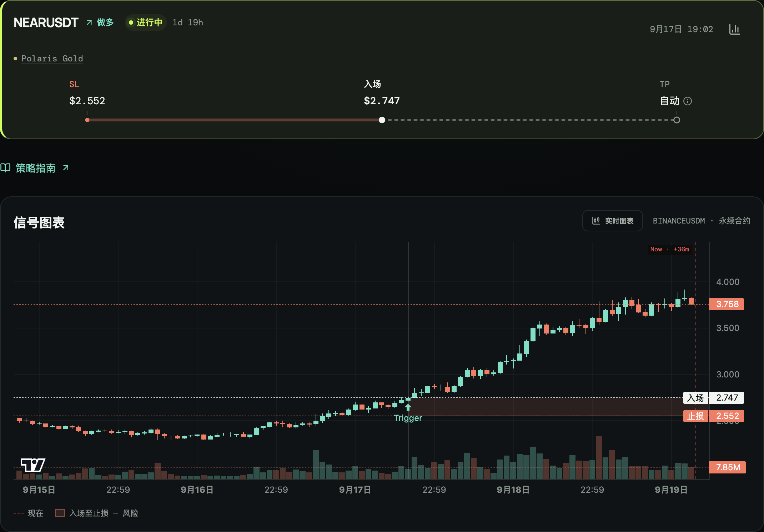Open the strategy guide book icon
The image size is (764, 532).
pos(5,168)
